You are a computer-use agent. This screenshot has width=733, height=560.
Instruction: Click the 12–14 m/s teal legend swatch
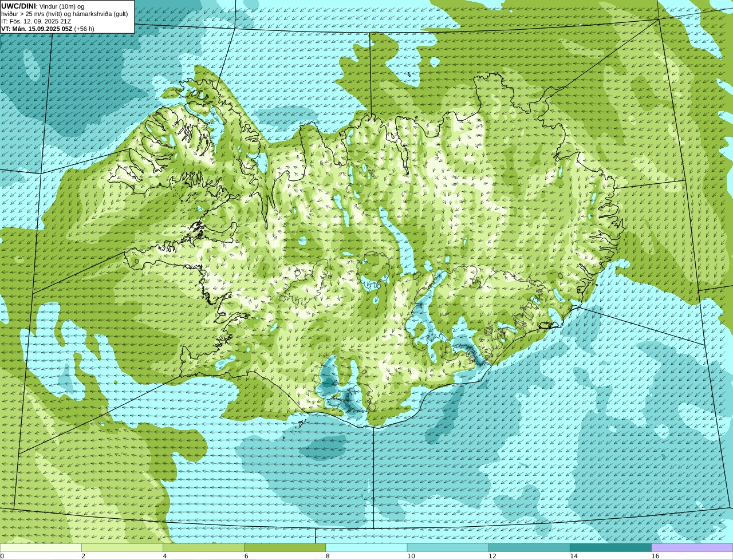tap(529, 547)
